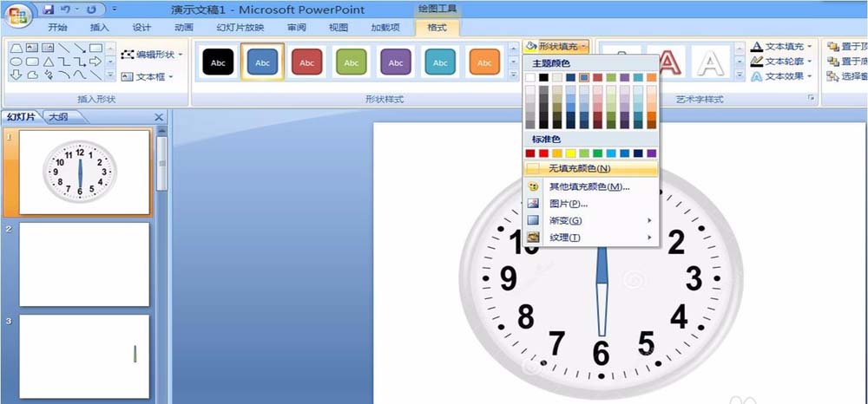This screenshot has width=868, height=404.
Task: Expand the WordArt styles gallery
Action: point(739,74)
